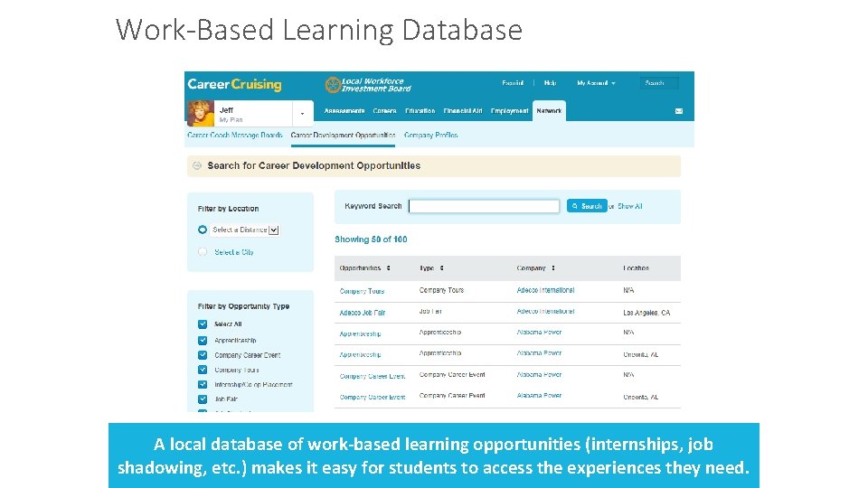Open the mail envelope icon
Image resolution: width=868 pixels, height=488 pixels.
[679, 111]
